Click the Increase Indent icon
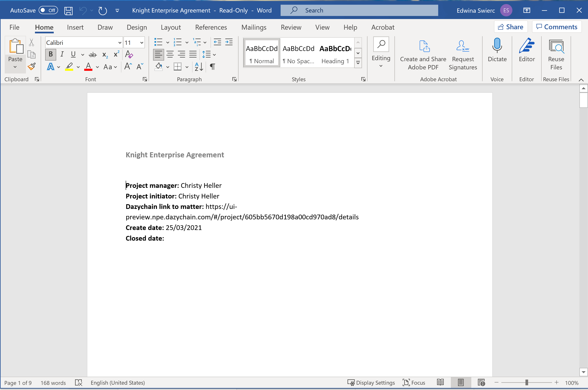 click(x=229, y=42)
